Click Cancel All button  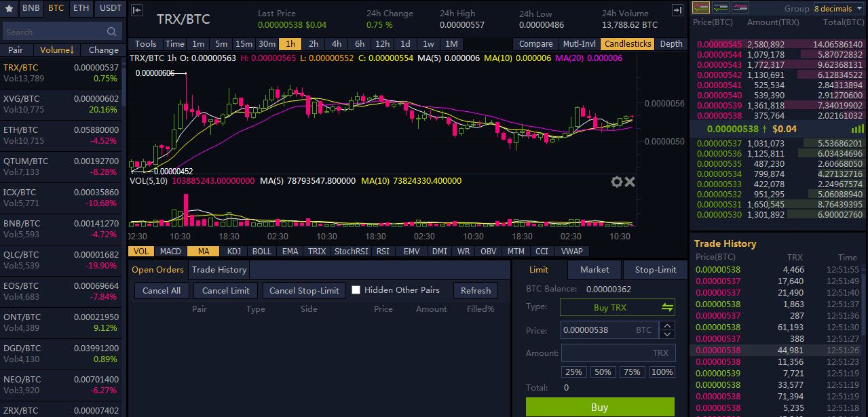(162, 290)
